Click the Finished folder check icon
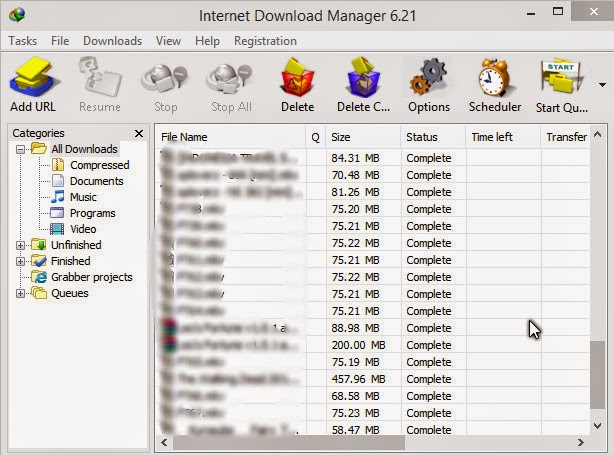614x455 pixels. click(x=38, y=261)
